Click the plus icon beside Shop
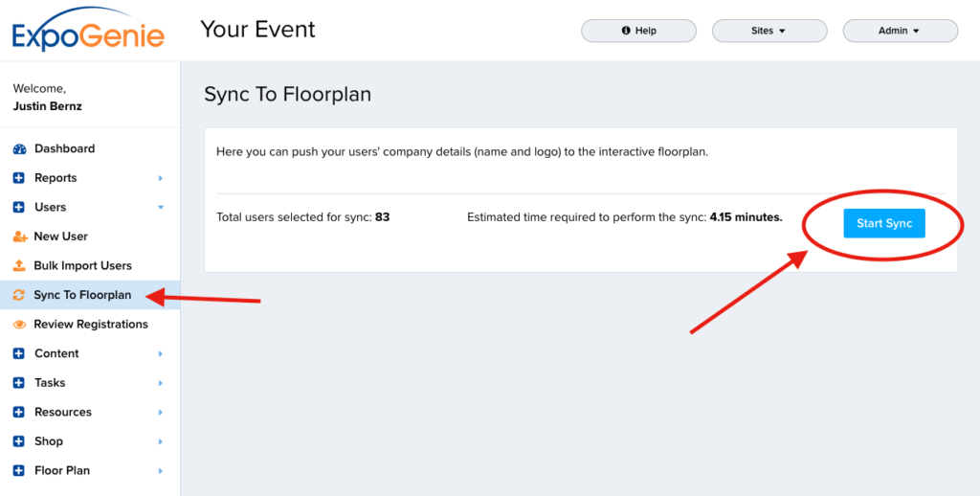Screen dimensions: 980x496 [x=19, y=441]
